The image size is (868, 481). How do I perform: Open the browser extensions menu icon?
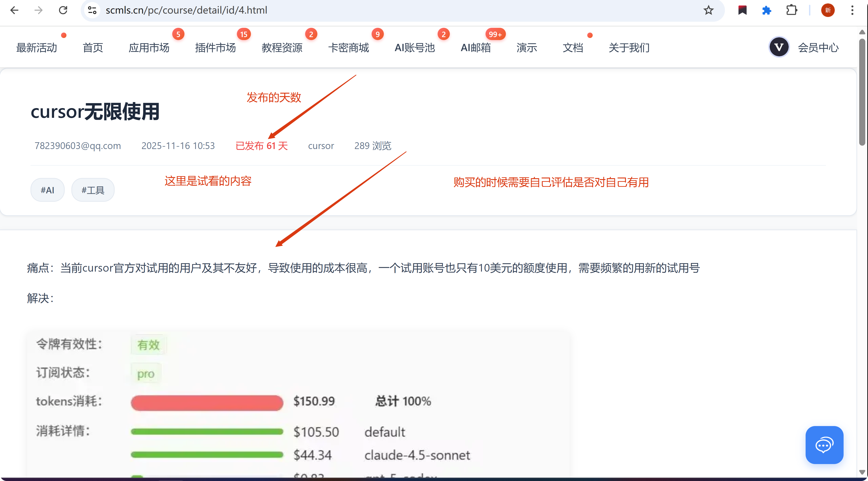(x=792, y=10)
